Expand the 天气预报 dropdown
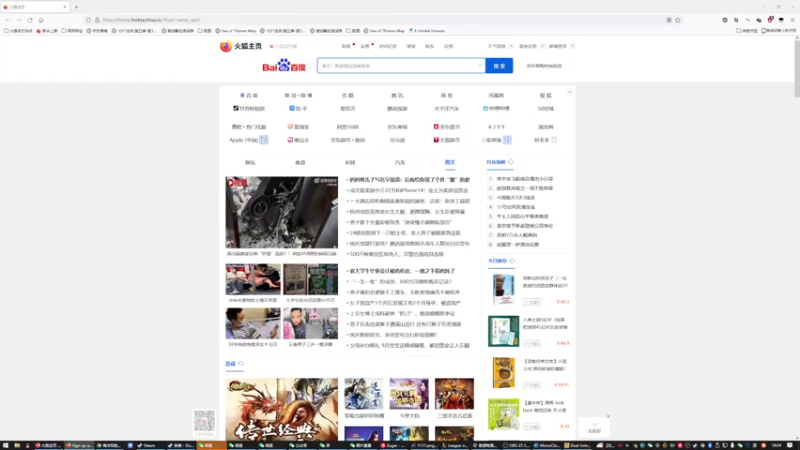 tap(511, 46)
